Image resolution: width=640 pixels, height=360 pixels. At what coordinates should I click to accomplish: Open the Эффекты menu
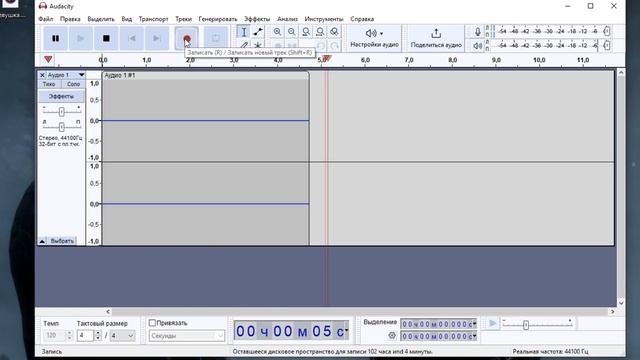(257, 19)
